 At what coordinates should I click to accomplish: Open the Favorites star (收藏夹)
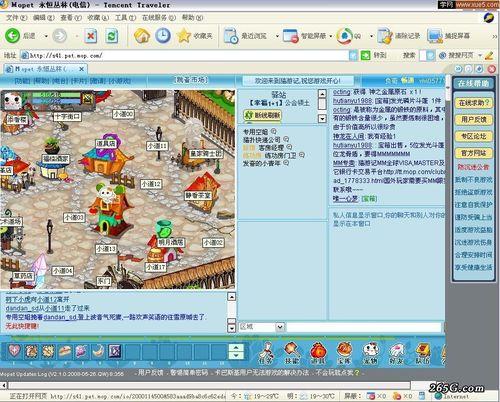point(195,36)
